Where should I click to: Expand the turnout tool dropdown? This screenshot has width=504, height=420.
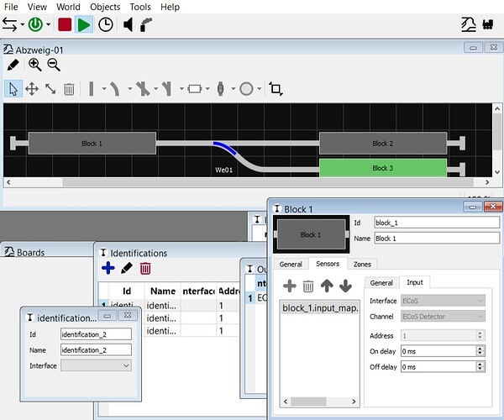[x=181, y=89]
